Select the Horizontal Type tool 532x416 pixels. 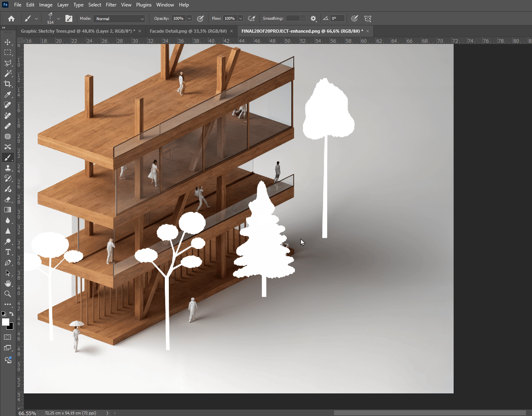coord(8,252)
